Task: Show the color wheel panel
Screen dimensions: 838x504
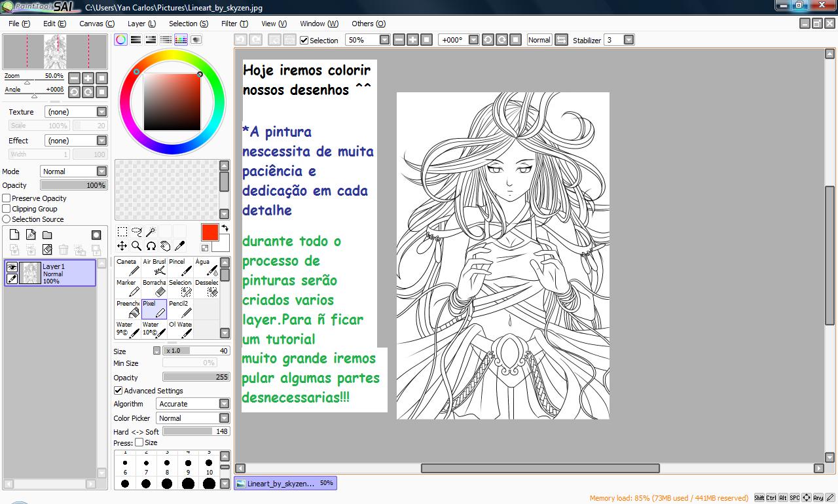Action: pos(121,40)
